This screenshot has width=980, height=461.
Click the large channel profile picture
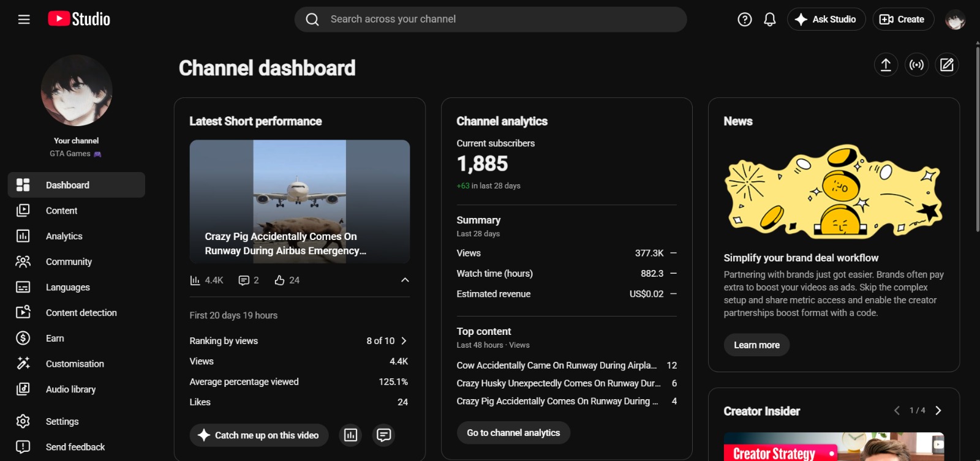(77, 91)
